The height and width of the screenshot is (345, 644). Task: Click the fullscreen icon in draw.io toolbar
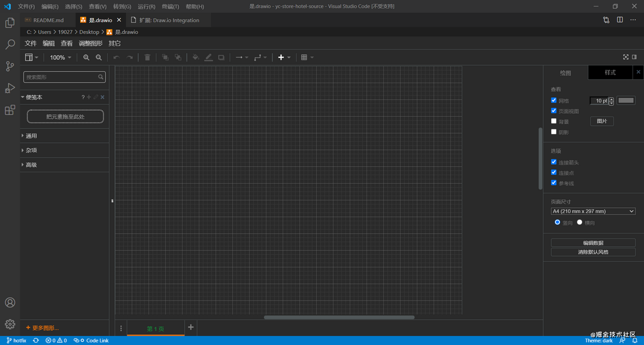tap(625, 57)
